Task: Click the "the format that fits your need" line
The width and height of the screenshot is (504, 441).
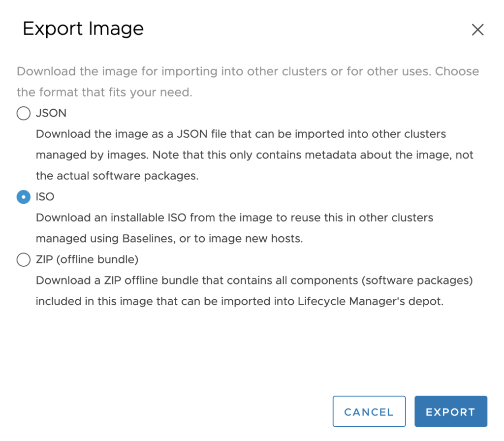Action: pyautogui.click(x=104, y=92)
